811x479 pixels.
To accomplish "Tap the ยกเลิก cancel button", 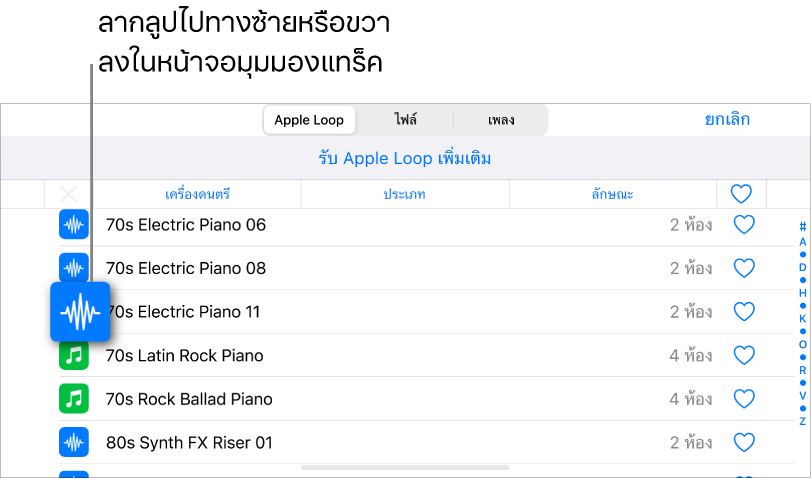I will [727, 120].
